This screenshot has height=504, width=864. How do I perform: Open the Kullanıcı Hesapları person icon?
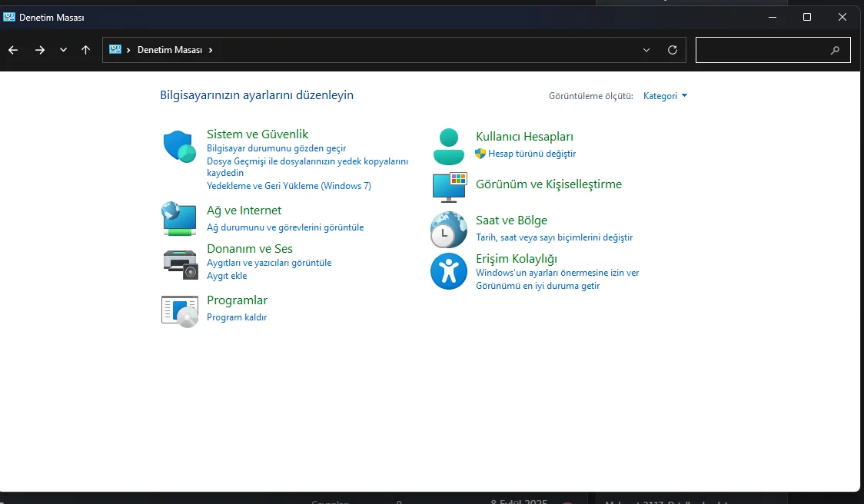(449, 147)
